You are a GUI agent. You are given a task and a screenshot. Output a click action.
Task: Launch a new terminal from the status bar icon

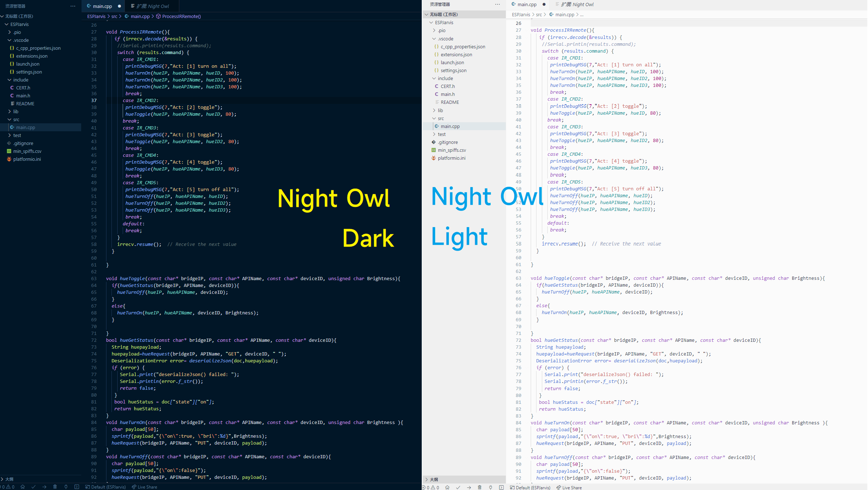coord(77,487)
